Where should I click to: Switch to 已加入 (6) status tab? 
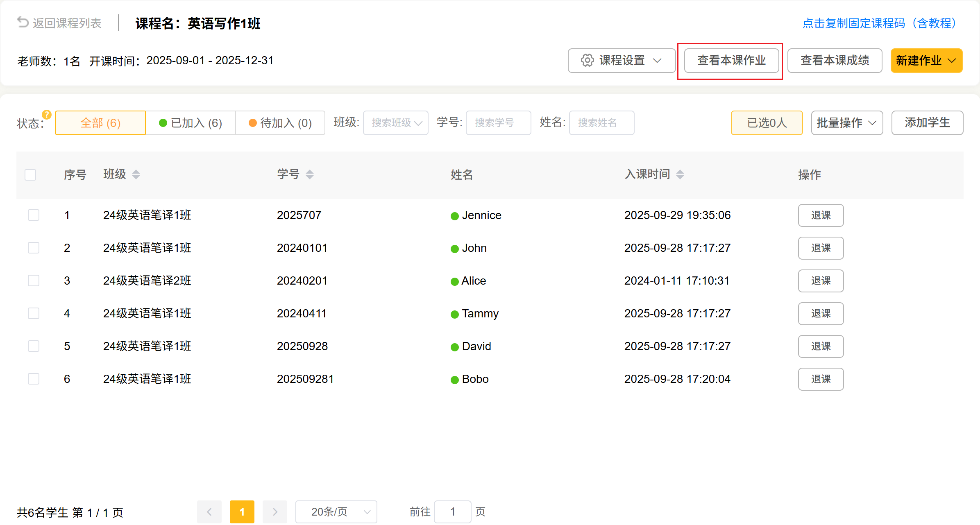tap(191, 123)
